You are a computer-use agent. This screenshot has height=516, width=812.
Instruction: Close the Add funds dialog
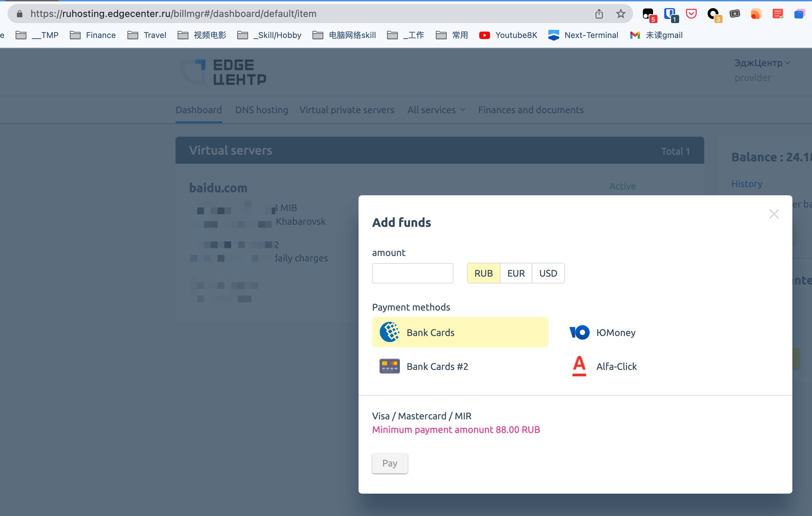coord(773,214)
